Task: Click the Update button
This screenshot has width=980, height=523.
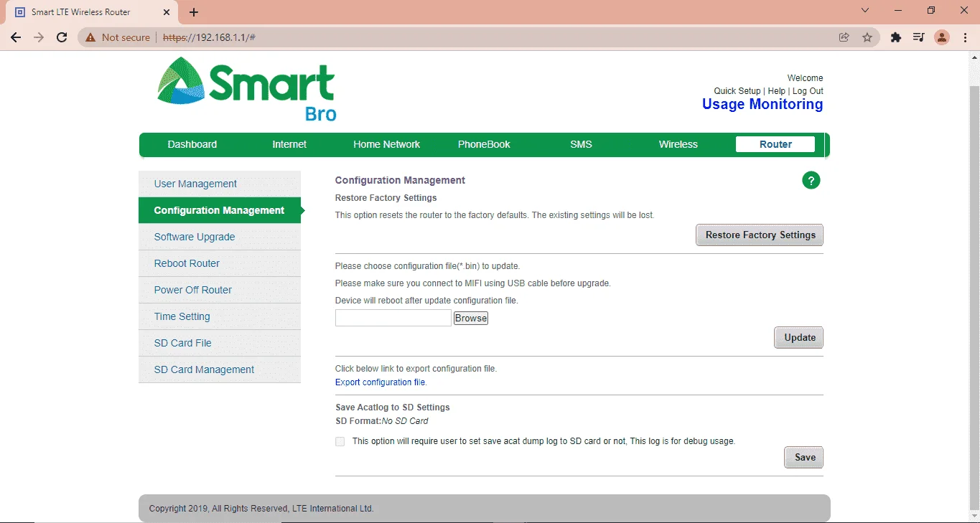Action: click(799, 338)
